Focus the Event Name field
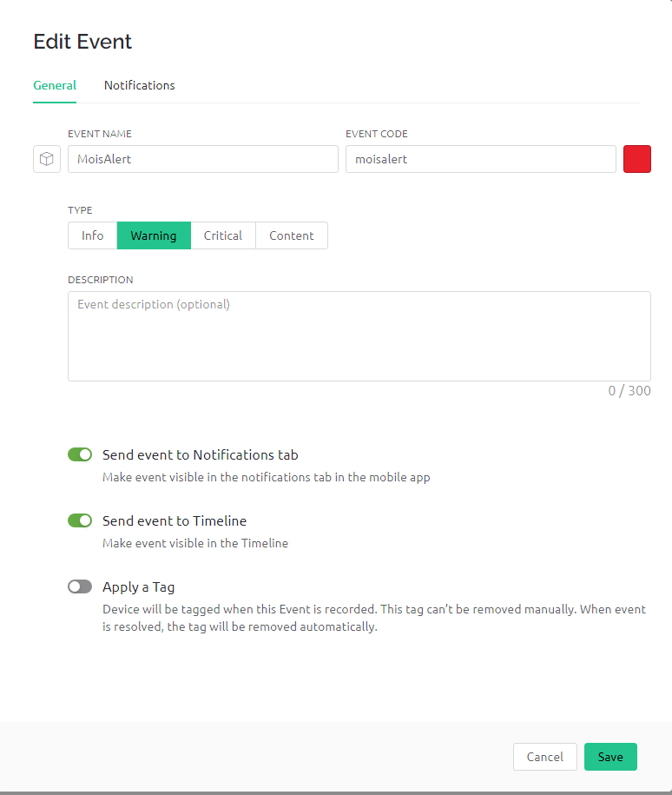The height and width of the screenshot is (795, 672). click(203, 159)
